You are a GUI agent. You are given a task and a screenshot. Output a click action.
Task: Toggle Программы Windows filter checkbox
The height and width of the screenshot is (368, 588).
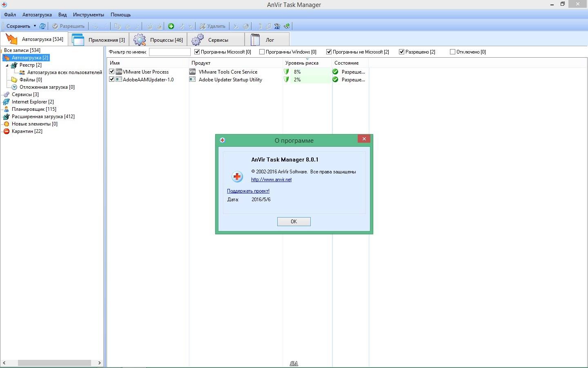tap(262, 52)
